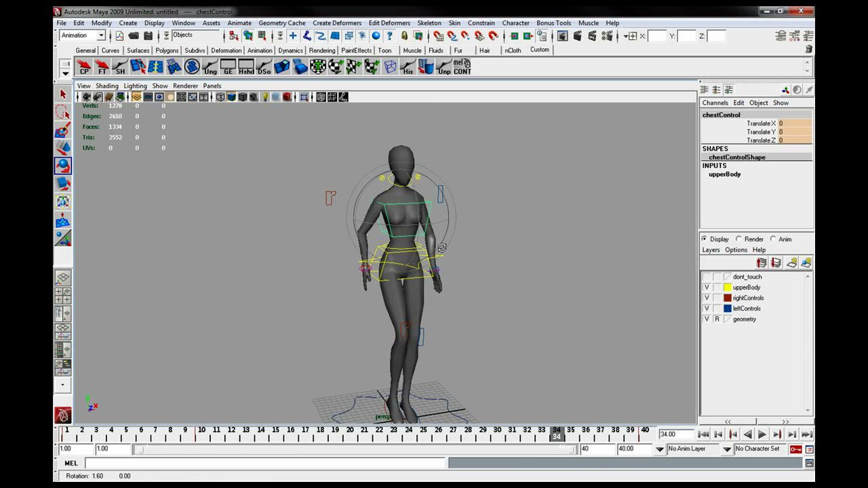Viewport: 868px width, 488px height.
Task: Open the layer editor Options menu
Action: tap(736, 249)
